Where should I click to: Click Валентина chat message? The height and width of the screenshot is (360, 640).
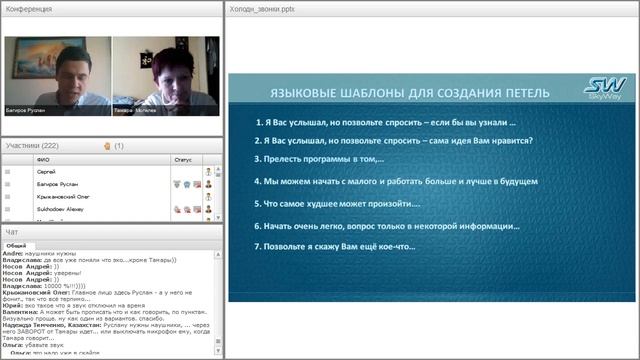[104, 315]
